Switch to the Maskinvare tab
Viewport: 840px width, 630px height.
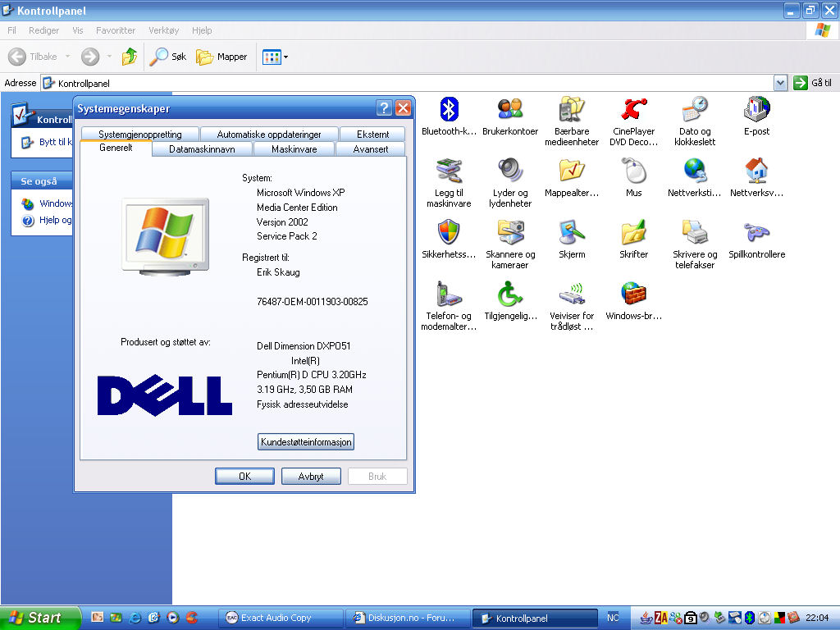pos(294,149)
